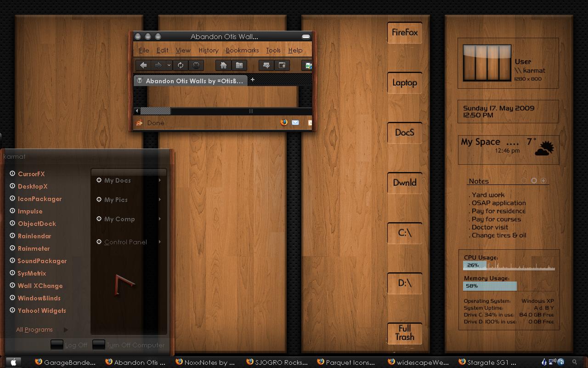Click the pill-shaped toolbar toggle in Firefox titlebar
This screenshot has width=588, height=368.
(x=305, y=36)
